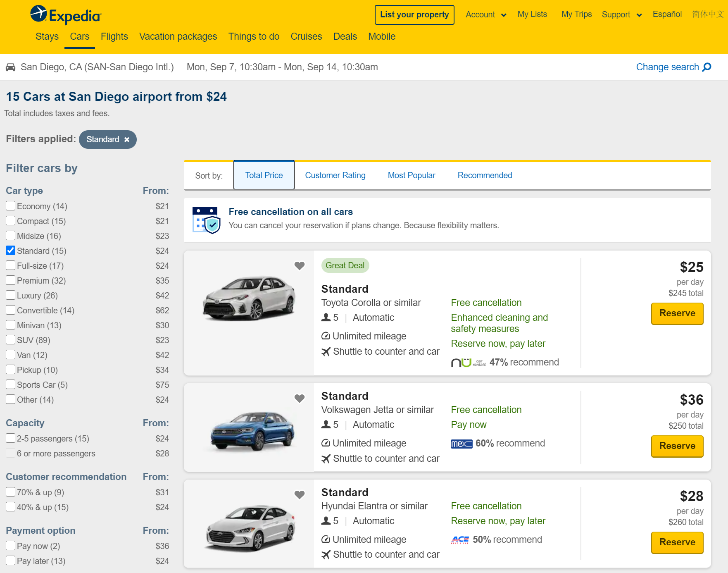This screenshot has width=728, height=573.
Task: Favorite the Hyundai Elantra listing heart
Action: coord(299,495)
